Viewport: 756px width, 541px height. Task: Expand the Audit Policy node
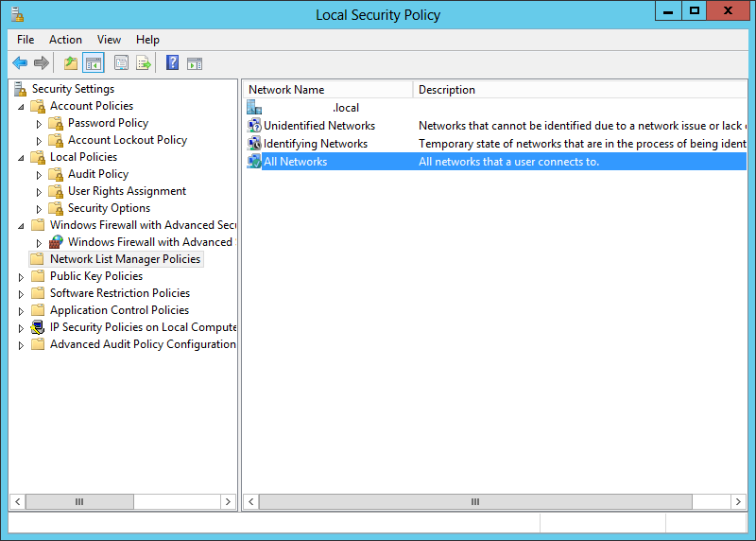[x=39, y=175]
